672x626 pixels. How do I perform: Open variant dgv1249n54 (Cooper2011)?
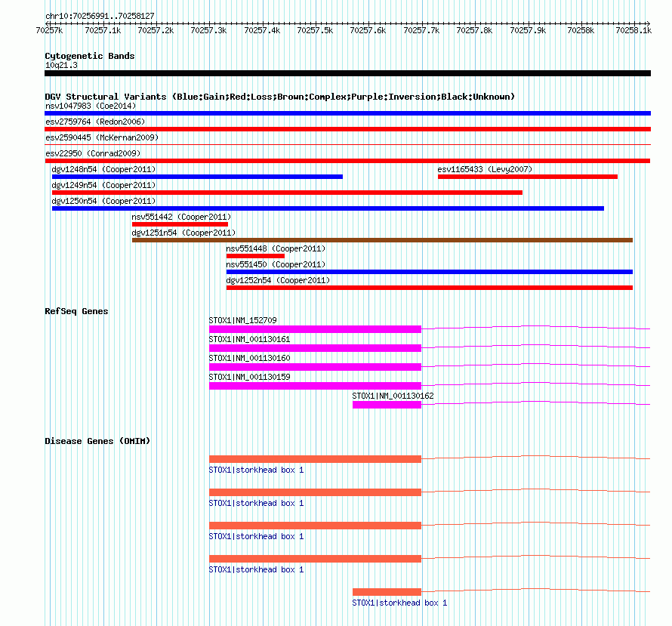(x=287, y=193)
